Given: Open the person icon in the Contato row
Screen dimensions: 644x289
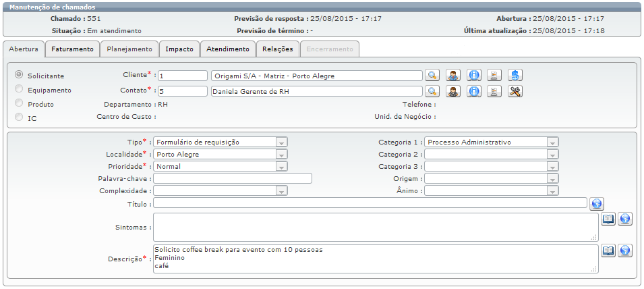Looking at the screenshot, I should click(453, 91).
